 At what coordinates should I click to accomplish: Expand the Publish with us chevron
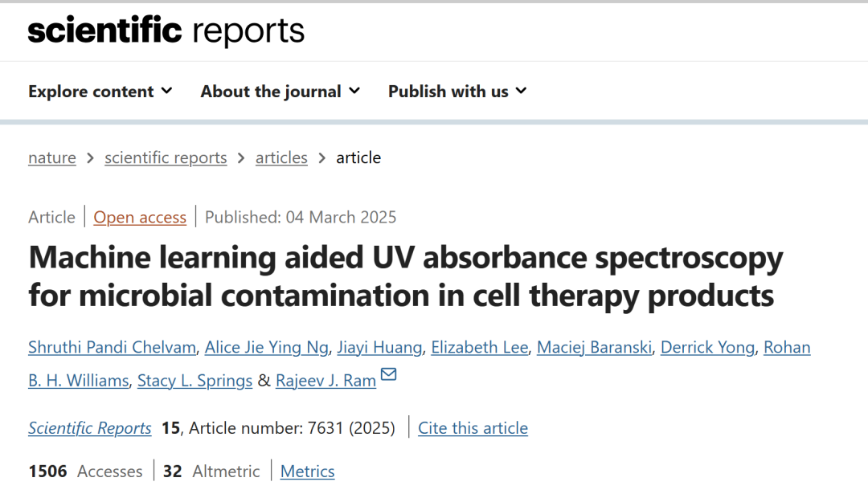521,91
